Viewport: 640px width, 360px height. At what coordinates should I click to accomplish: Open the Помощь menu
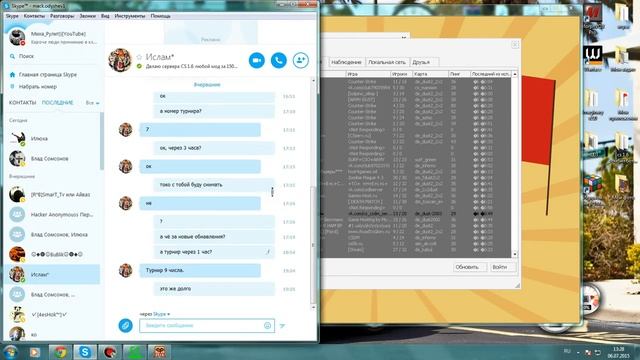pos(160,16)
